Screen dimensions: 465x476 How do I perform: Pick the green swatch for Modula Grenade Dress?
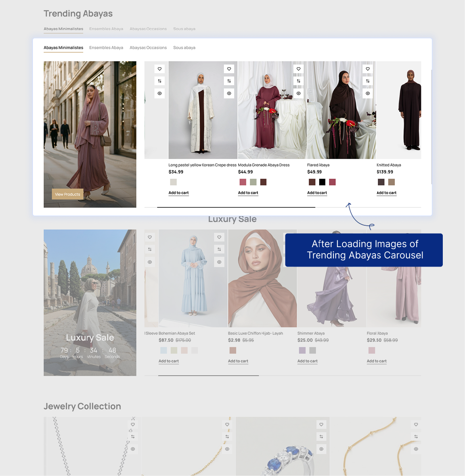tap(253, 182)
